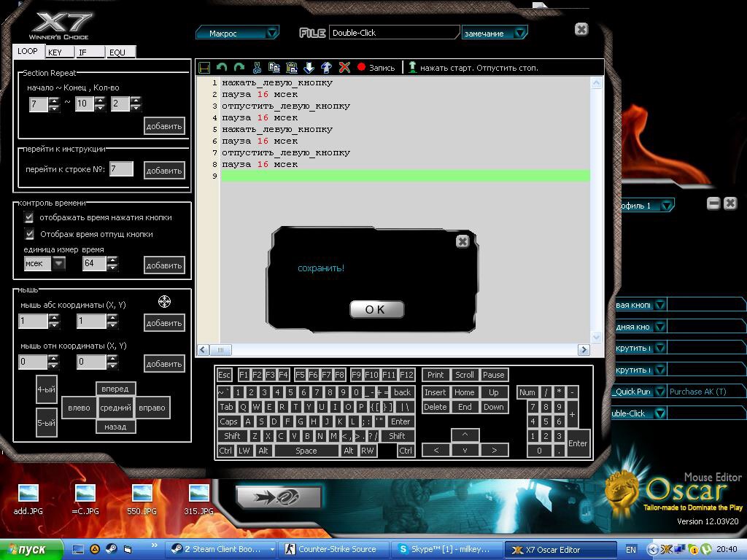Redo the macro edit

tap(239, 68)
